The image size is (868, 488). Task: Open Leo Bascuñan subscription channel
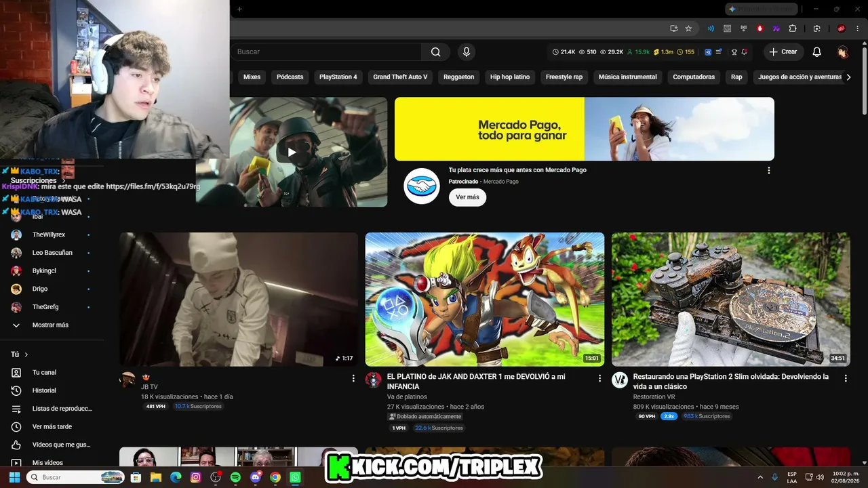coord(52,253)
